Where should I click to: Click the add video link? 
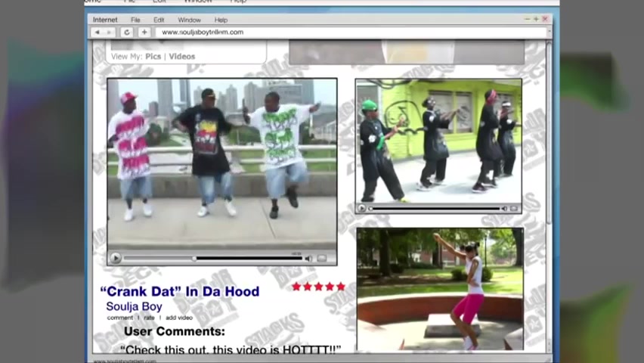[179, 318]
